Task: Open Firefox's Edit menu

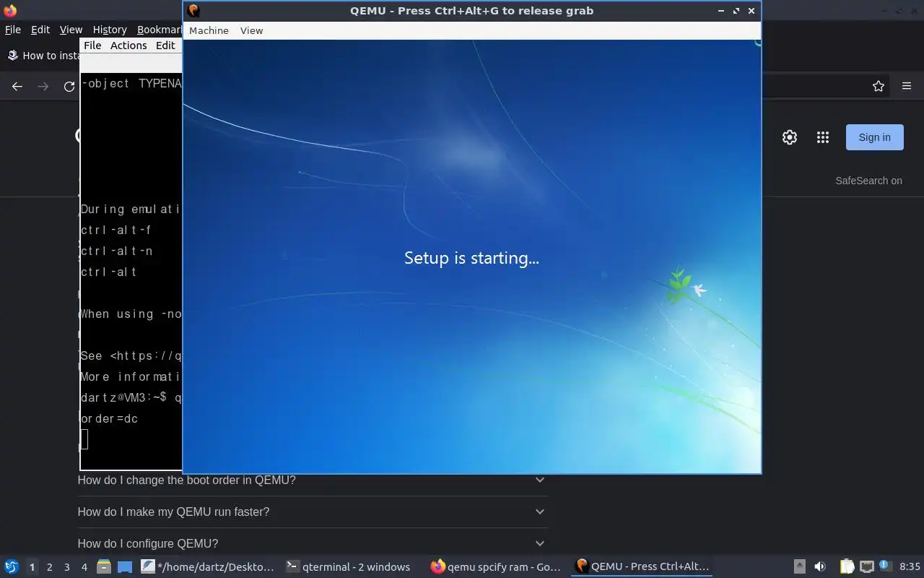Action: click(x=40, y=30)
